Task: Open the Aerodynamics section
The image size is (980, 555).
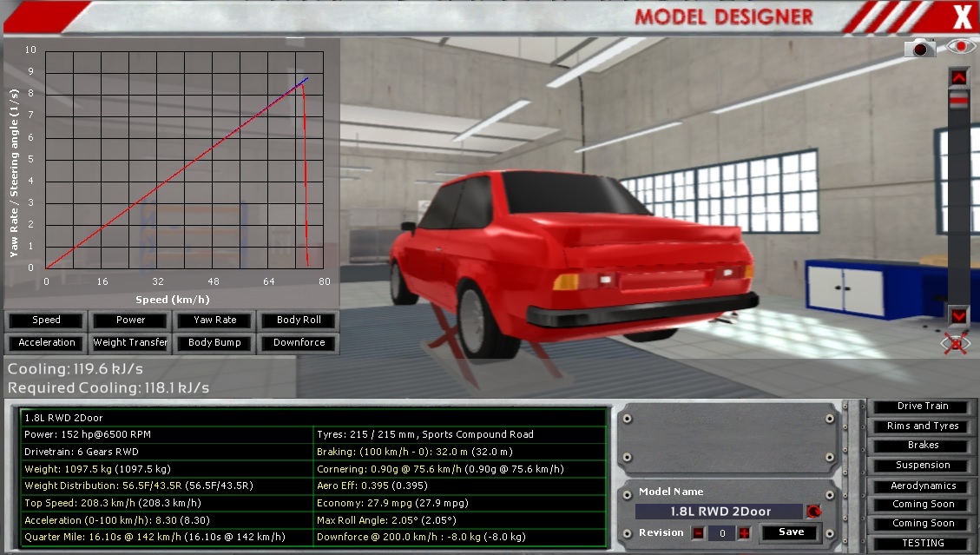Action: [923, 486]
